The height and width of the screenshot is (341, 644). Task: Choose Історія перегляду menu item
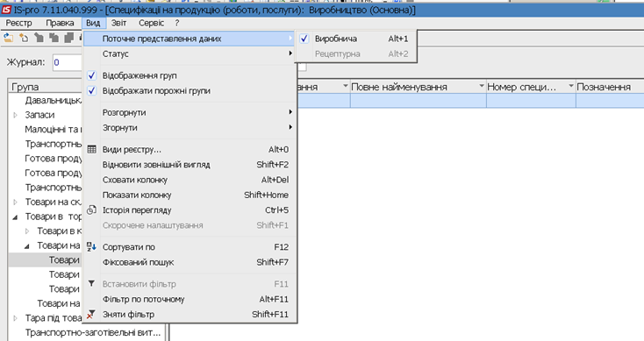[190, 210]
